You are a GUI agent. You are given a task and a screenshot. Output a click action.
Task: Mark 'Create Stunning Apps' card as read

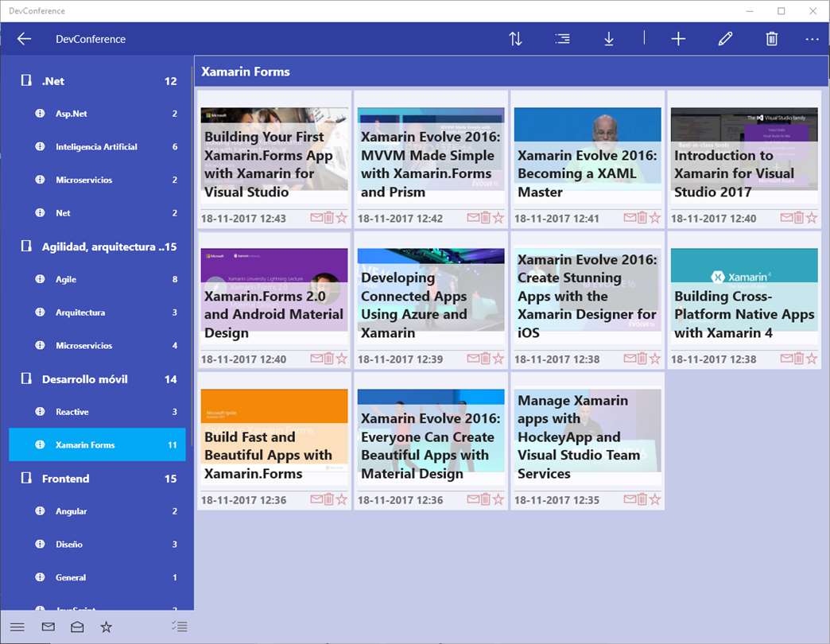click(630, 359)
